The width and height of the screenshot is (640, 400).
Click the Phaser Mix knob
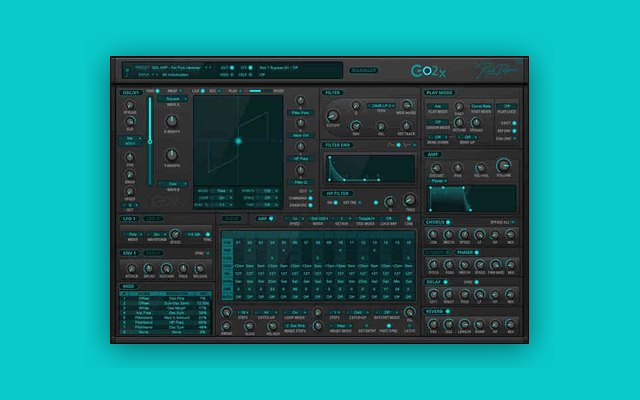coord(510,264)
